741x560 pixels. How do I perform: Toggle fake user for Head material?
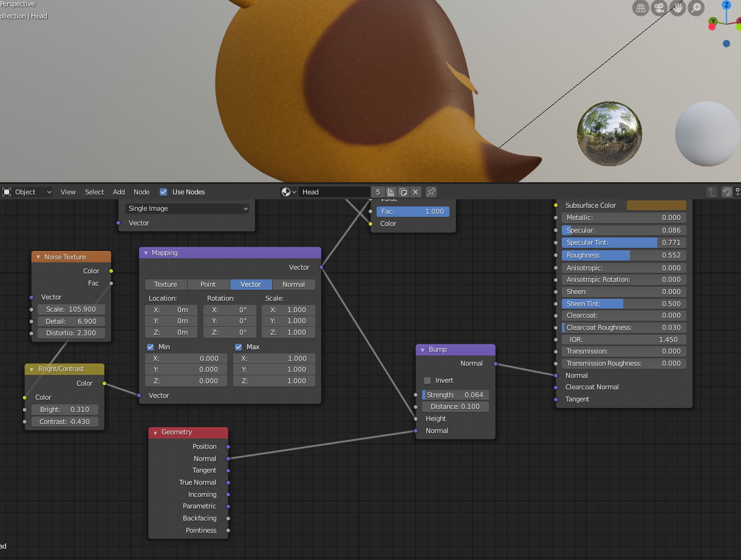(391, 192)
